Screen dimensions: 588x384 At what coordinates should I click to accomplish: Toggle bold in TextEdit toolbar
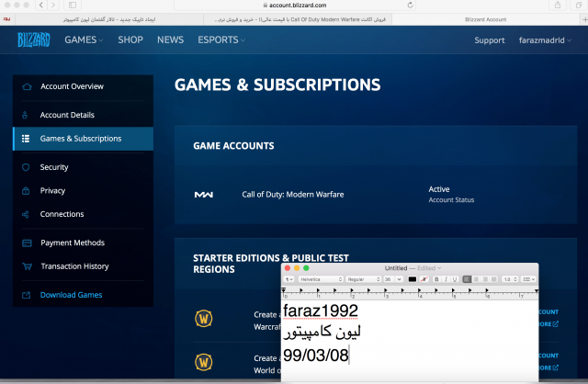pyautogui.click(x=437, y=279)
